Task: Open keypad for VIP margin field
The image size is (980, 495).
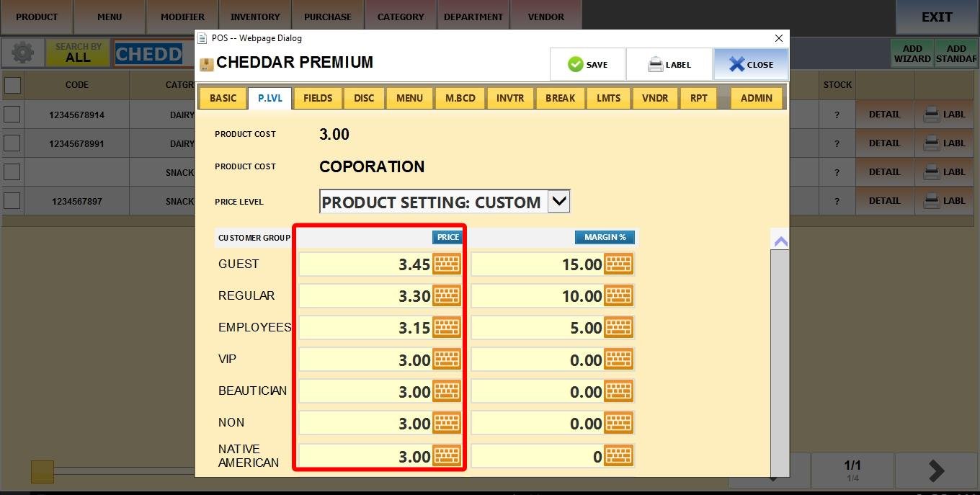Action: tap(618, 360)
